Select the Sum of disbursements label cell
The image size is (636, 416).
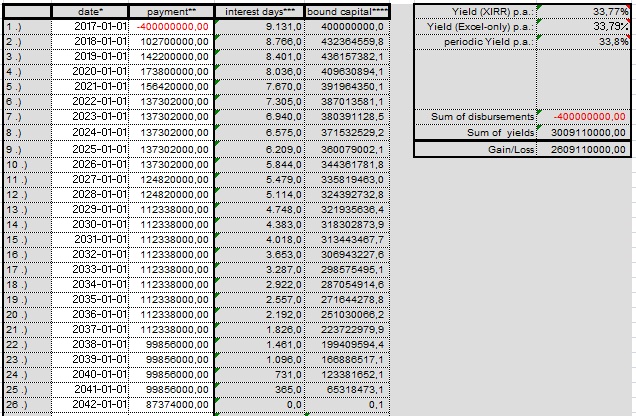[x=474, y=117]
